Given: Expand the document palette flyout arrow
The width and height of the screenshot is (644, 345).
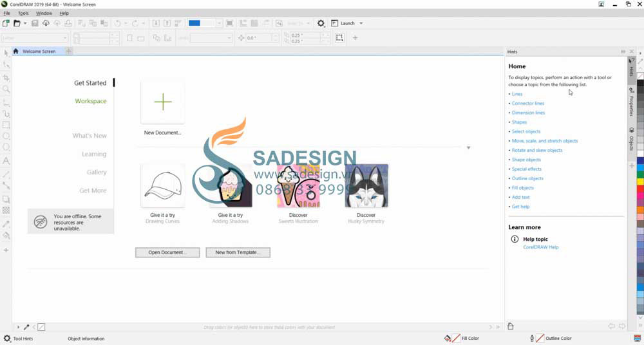Looking at the screenshot, I should (x=19, y=328).
